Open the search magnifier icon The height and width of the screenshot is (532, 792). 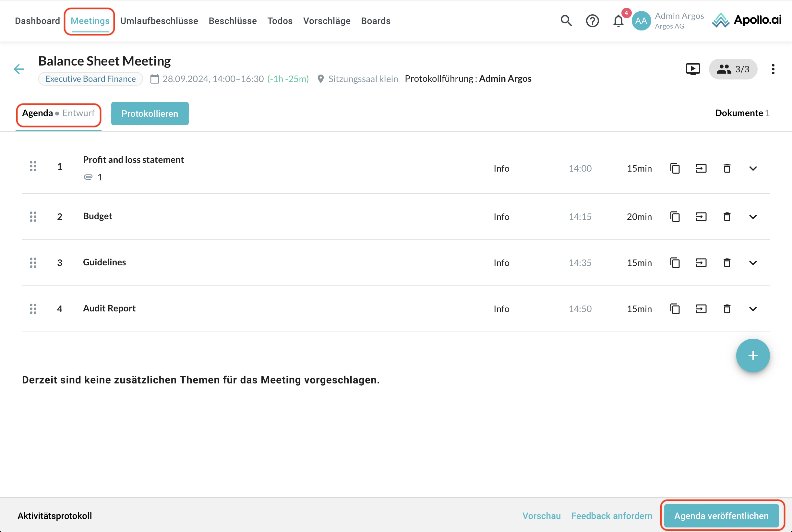[566, 21]
